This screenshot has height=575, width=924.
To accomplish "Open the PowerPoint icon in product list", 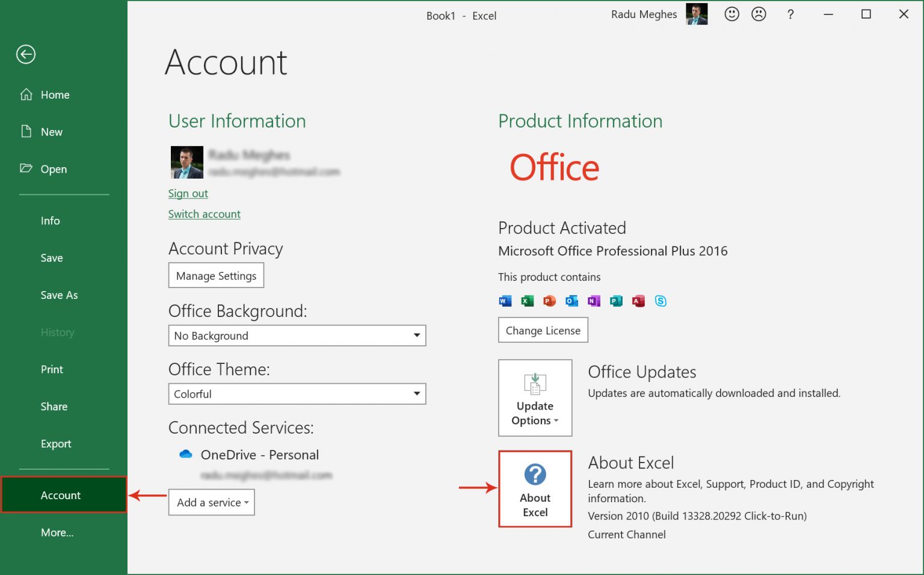I will point(549,301).
